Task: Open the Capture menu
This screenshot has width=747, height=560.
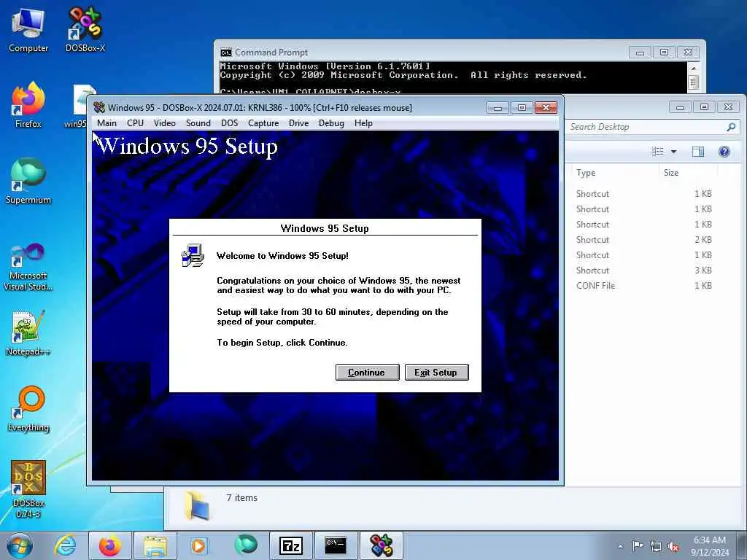Action: [x=263, y=123]
